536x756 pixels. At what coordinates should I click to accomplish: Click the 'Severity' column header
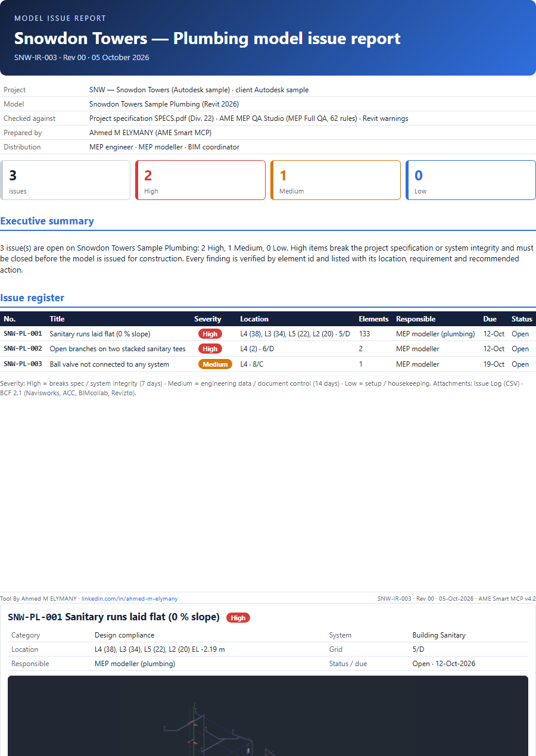(x=207, y=319)
